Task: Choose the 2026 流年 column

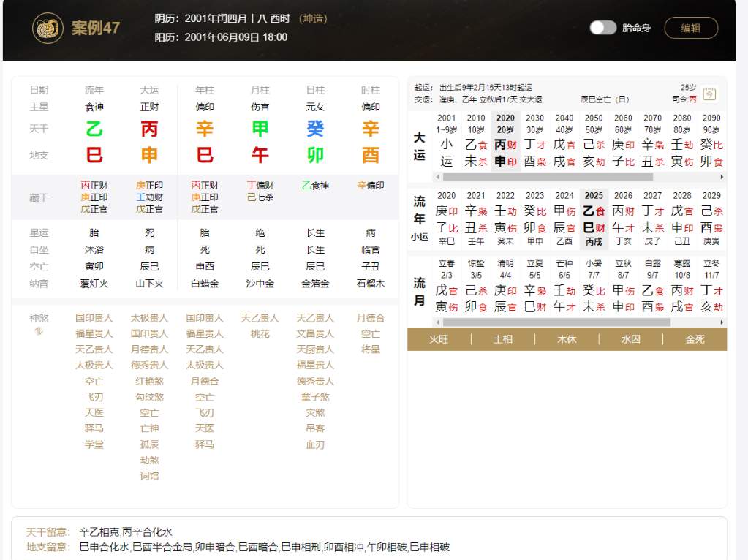Action: tap(623, 217)
